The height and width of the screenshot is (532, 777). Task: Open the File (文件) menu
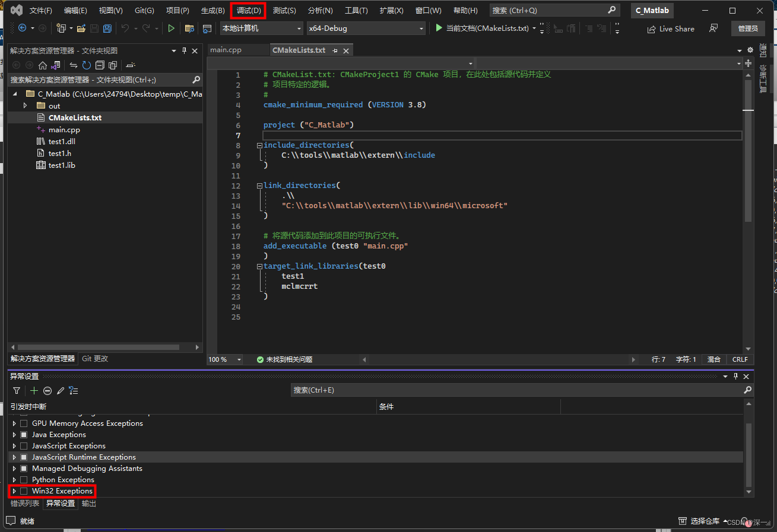click(41, 11)
